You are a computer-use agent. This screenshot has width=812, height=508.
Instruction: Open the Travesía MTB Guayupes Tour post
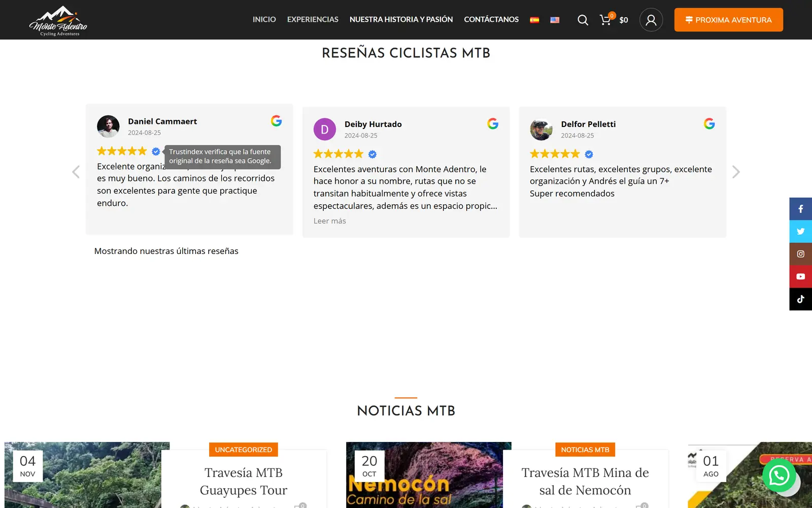tap(244, 482)
